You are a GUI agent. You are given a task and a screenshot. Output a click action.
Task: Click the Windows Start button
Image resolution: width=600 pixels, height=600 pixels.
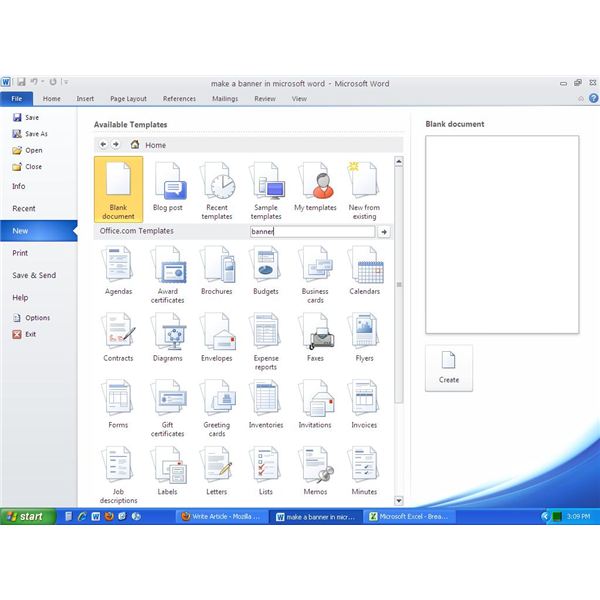[x=25, y=517]
